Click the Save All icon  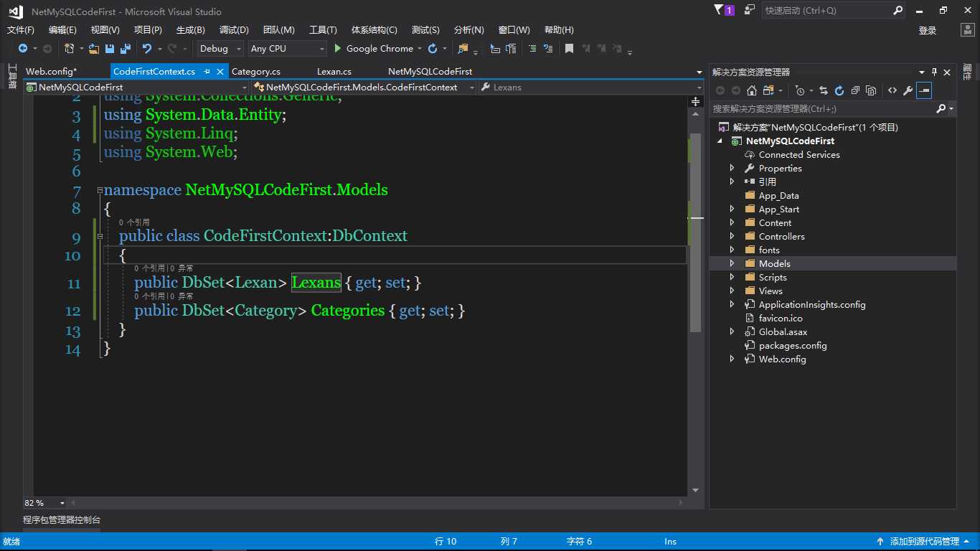click(125, 49)
